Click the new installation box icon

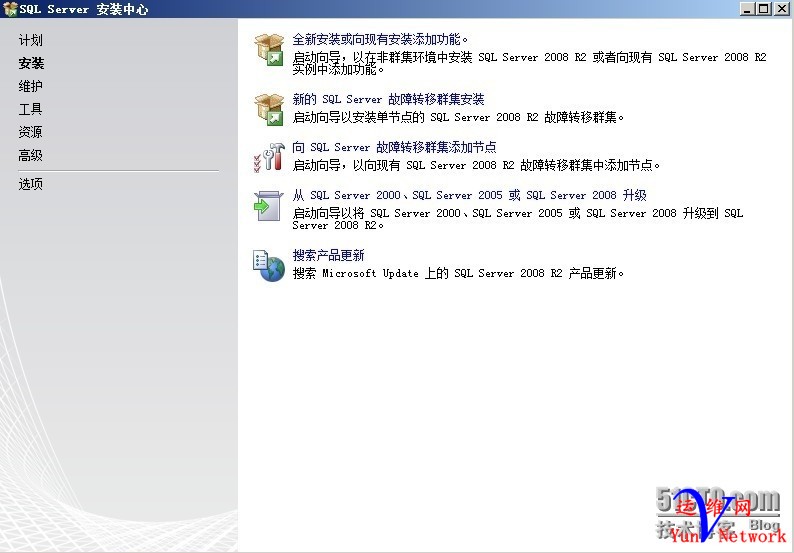(x=269, y=50)
